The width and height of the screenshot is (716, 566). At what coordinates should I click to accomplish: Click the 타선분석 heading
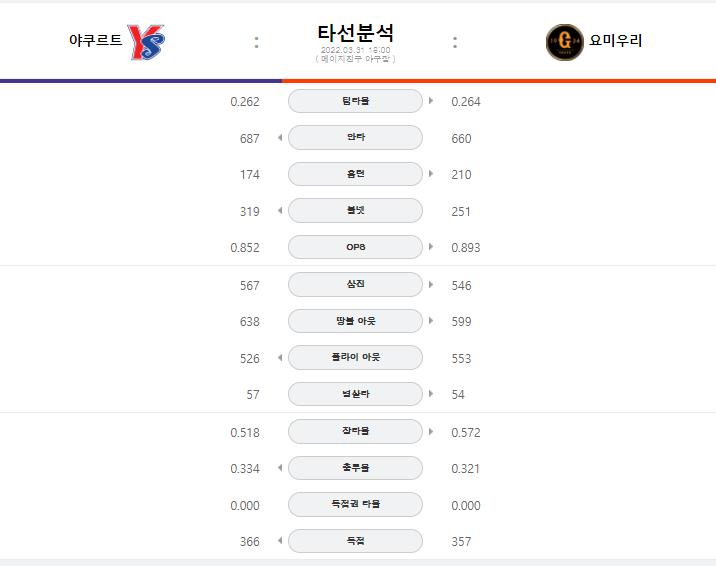coord(355,33)
